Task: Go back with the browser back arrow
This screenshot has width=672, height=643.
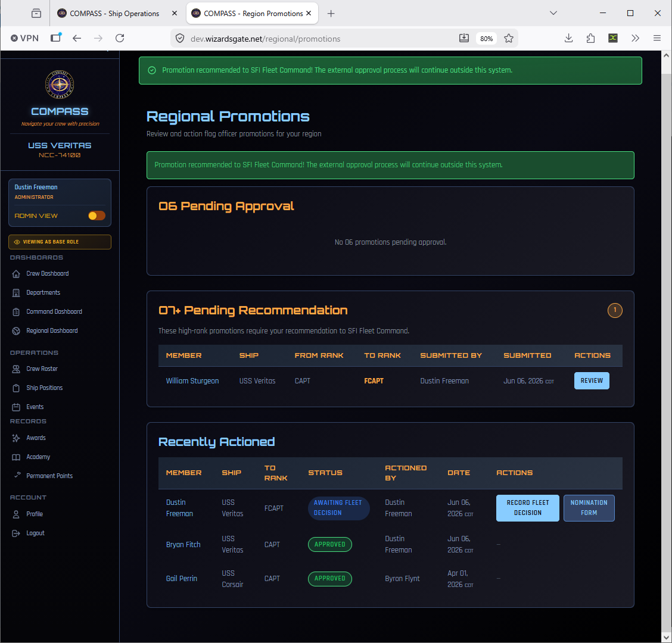Action: pyautogui.click(x=77, y=38)
